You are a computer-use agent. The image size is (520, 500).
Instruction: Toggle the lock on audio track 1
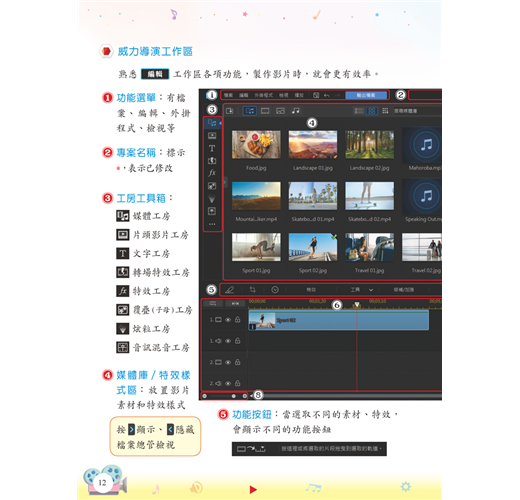[237, 341]
